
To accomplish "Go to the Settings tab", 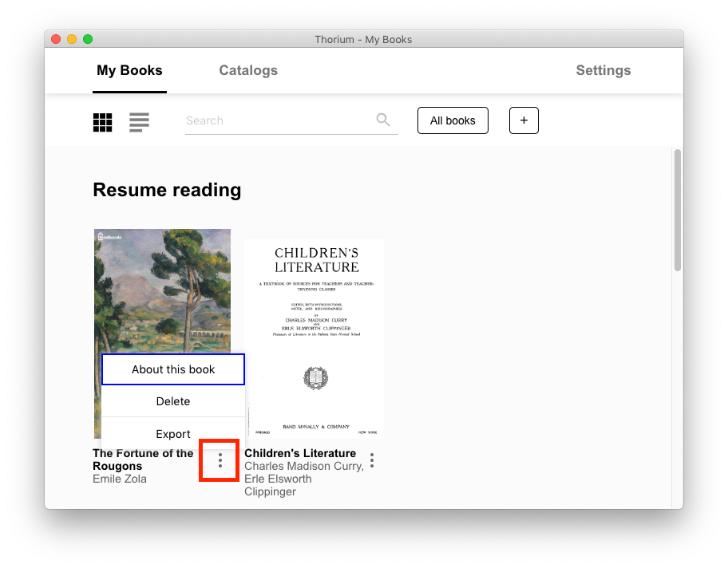I will coord(603,70).
